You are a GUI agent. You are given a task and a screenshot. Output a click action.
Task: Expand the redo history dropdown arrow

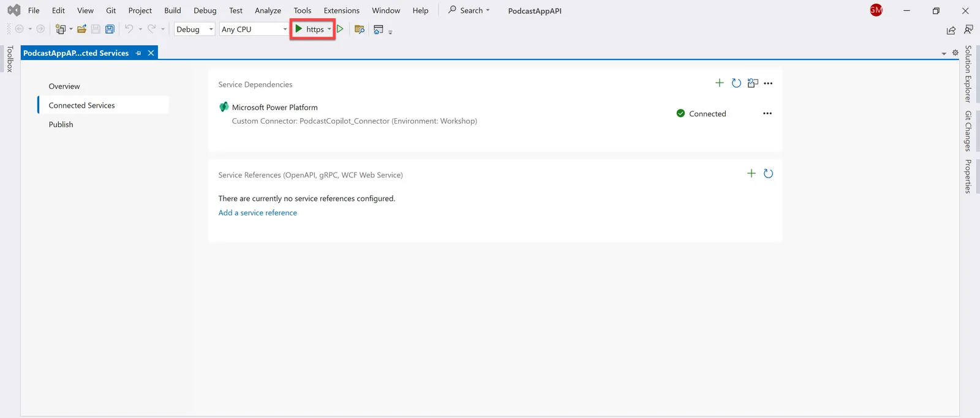click(x=163, y=29)
